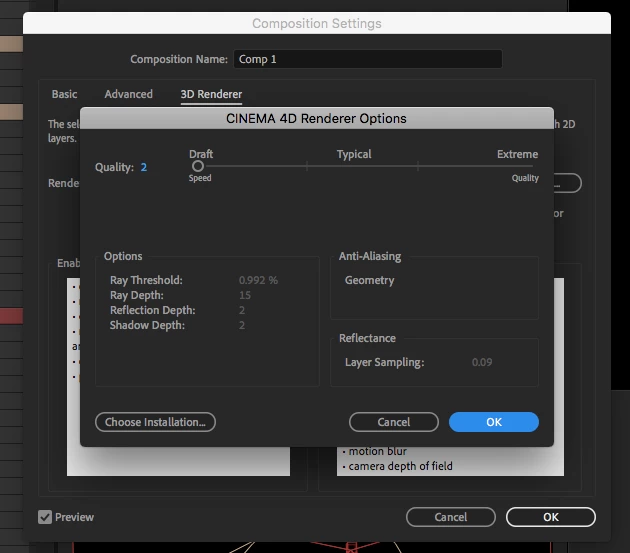
Task: Select the 3D Renderer tab
Action: [211, 94]
